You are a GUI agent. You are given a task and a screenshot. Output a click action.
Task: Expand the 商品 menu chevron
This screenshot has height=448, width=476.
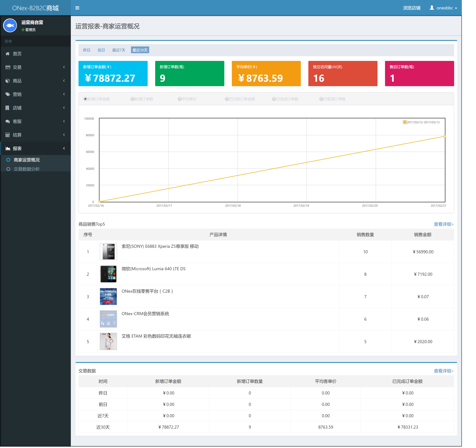click(64, 81)
